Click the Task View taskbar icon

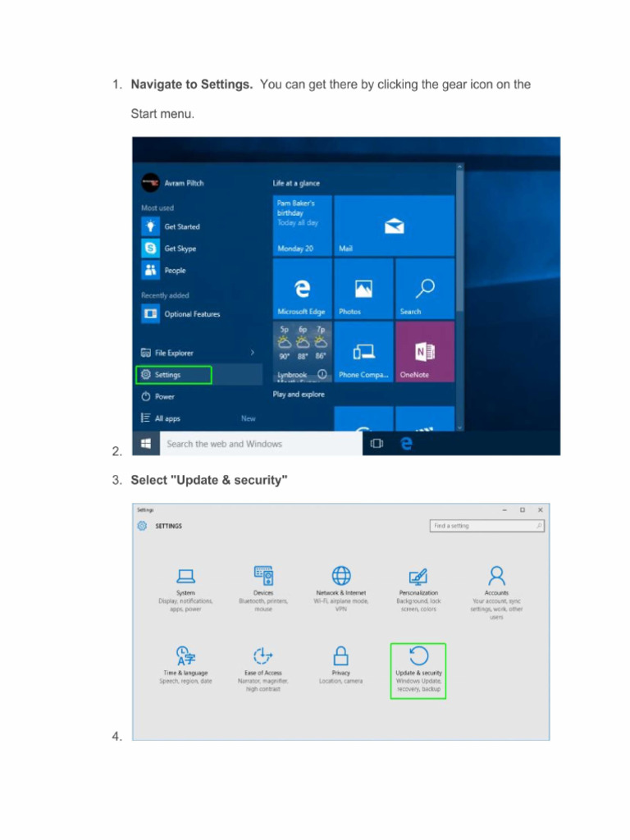(x=377, y=444)
